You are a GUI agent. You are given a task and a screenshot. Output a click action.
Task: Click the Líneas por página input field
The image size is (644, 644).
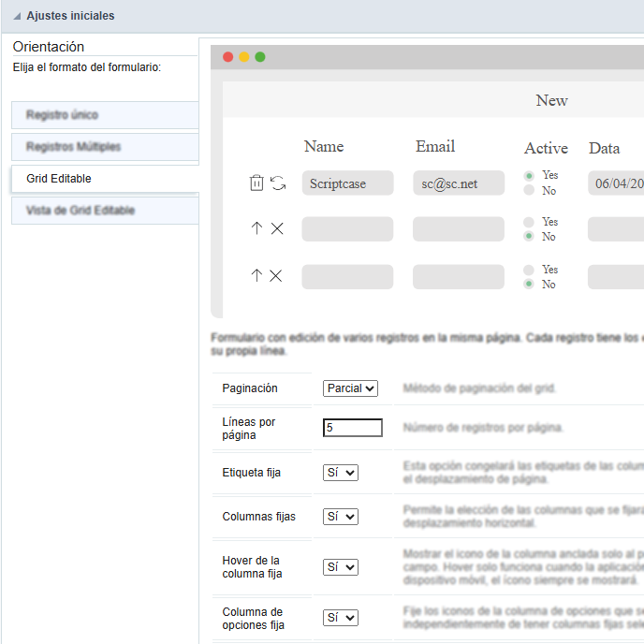tap(353, 428)
